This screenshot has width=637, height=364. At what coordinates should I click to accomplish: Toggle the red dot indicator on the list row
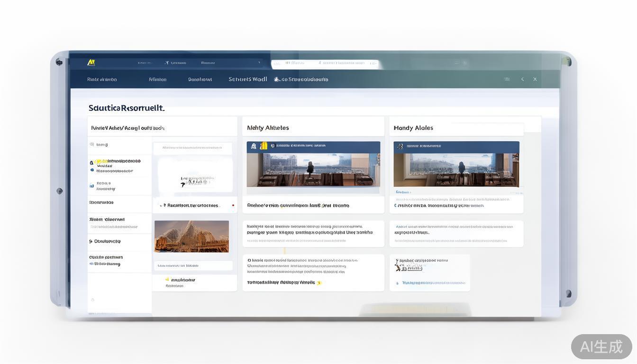tap(233, 205)
